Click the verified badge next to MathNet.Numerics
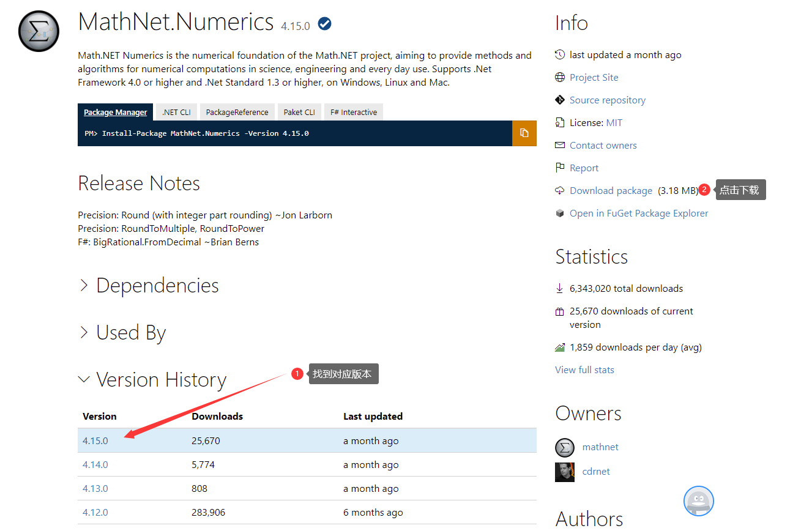 click(324, 23)
